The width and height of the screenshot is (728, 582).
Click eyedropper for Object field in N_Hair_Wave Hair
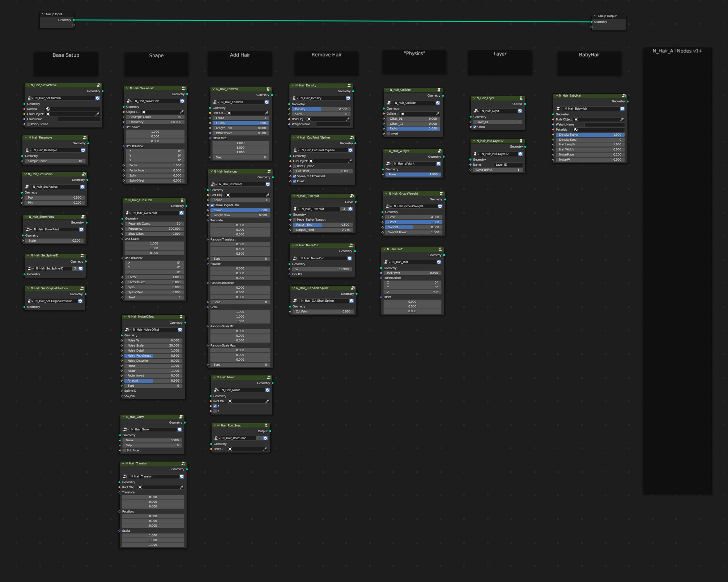(182, 112)
